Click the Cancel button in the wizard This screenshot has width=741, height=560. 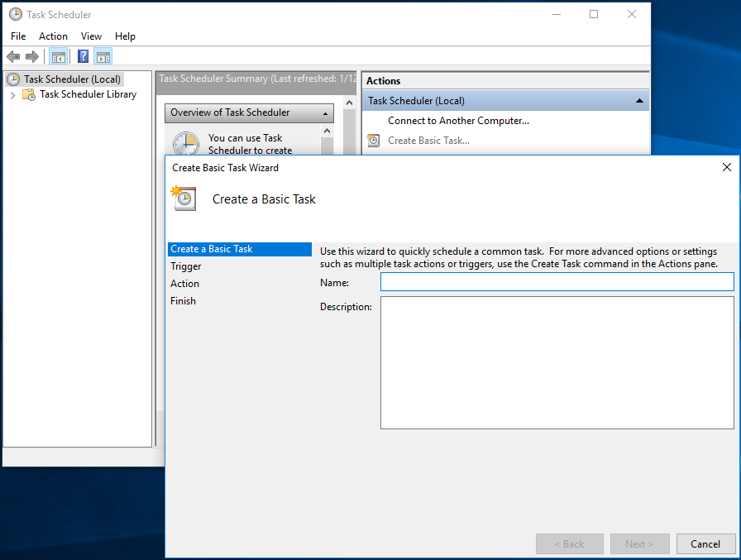[x=705, y=543]
